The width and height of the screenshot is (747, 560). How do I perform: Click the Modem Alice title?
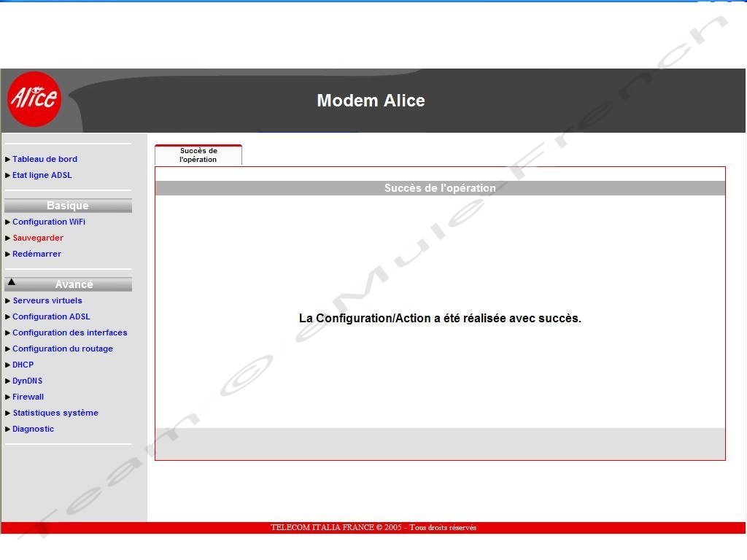[x=371, y=101]
